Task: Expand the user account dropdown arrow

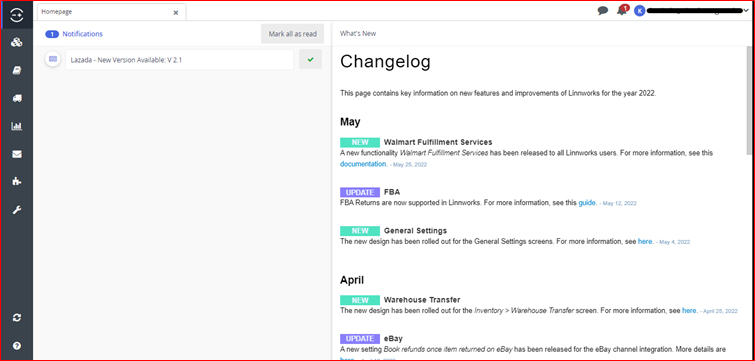Action: (x=746, y=11)
